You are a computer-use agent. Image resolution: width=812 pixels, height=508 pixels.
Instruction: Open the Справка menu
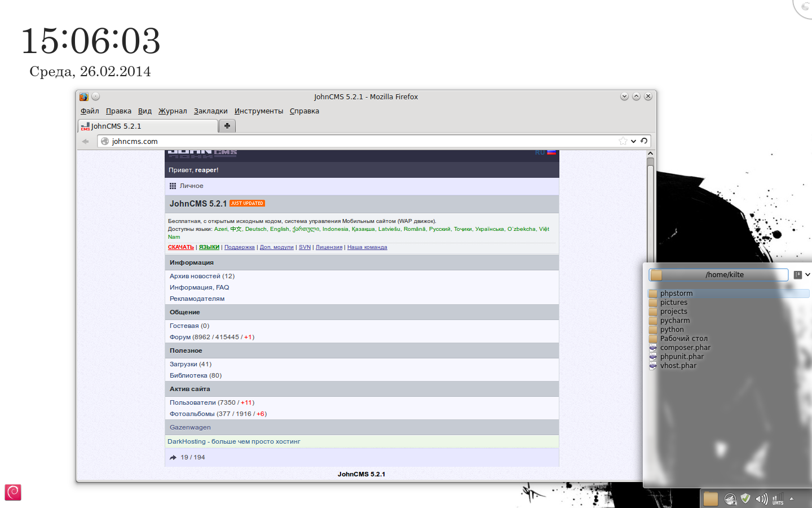(x=304, y=111)
